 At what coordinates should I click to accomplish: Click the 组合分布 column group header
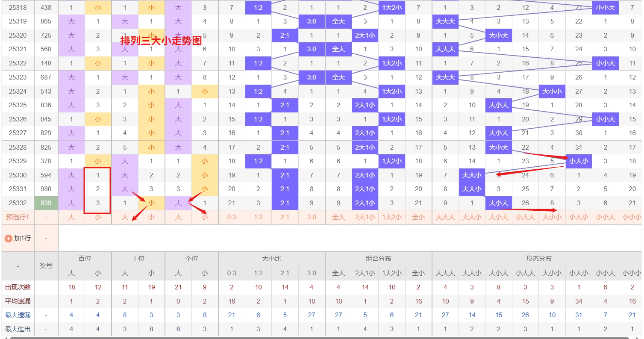click(379, 259)
